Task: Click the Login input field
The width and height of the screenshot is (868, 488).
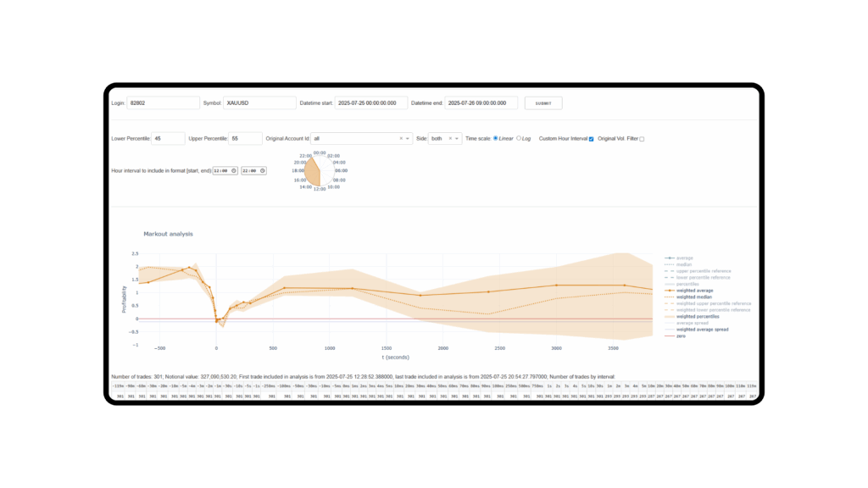Action: point(163,103)
